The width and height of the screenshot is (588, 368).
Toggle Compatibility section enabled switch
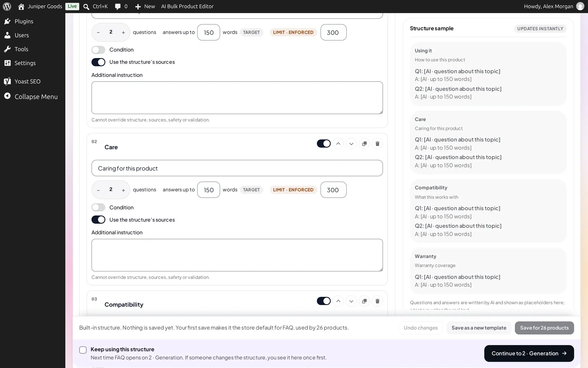coord(324,301)
